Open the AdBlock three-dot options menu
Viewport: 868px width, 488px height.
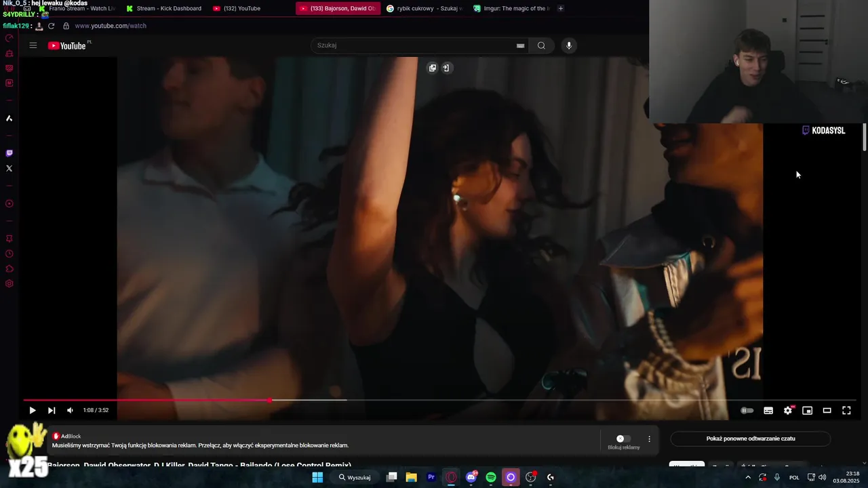(649, 439)
